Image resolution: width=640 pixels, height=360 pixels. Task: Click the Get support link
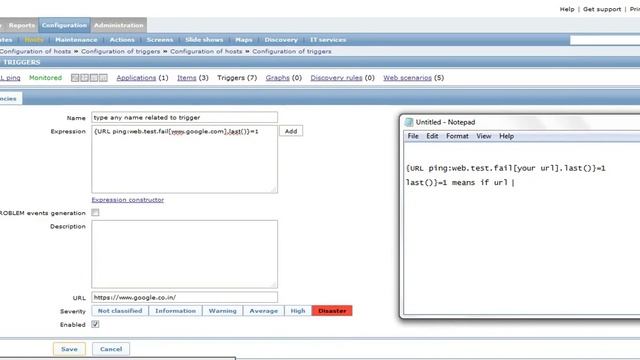[602, 9]
